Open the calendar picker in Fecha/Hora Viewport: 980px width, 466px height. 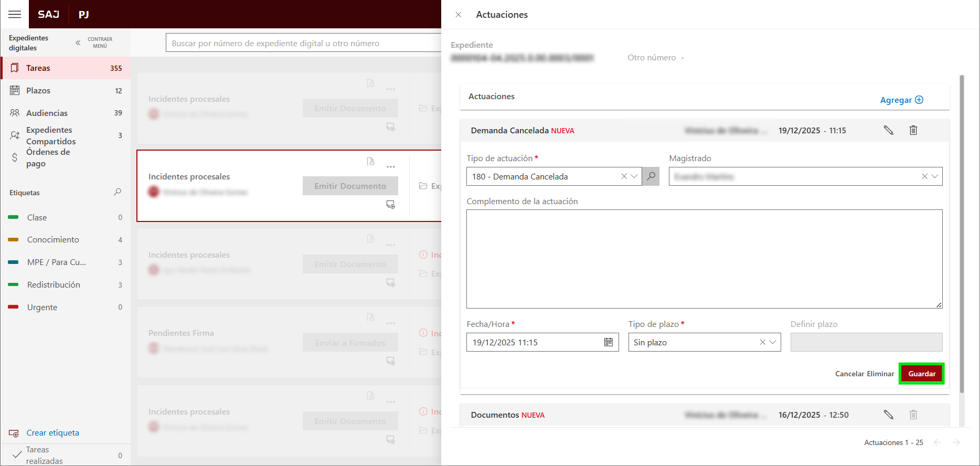point(609,342)
